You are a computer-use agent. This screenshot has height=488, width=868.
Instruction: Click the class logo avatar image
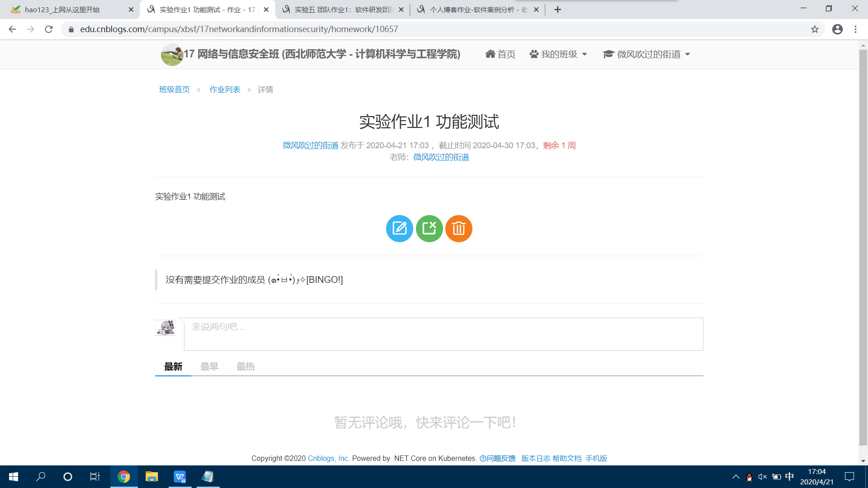coord(172,55)
